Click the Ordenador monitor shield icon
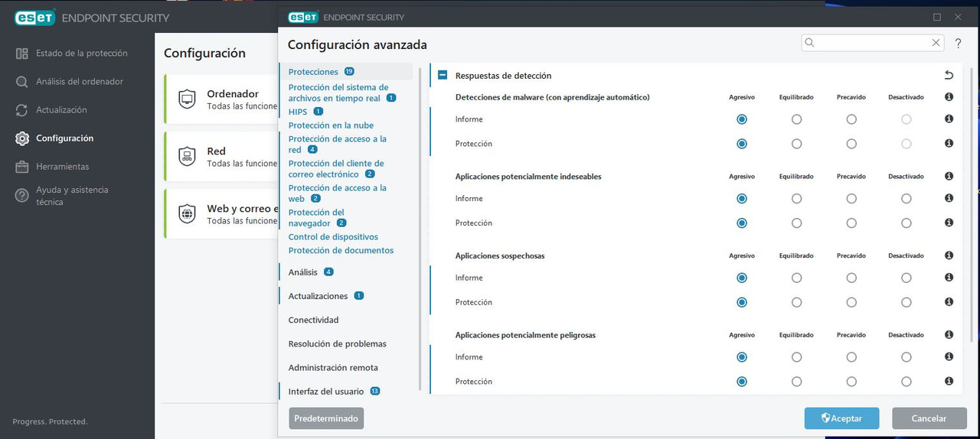The width and height of the screenshot is (980, 439). coord(187,99)
